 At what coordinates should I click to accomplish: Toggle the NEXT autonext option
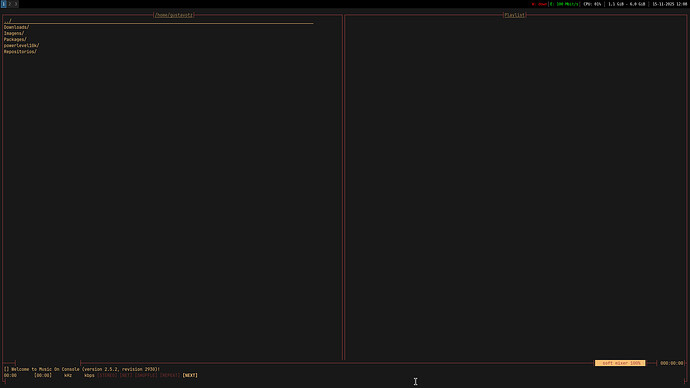point(190,375)
